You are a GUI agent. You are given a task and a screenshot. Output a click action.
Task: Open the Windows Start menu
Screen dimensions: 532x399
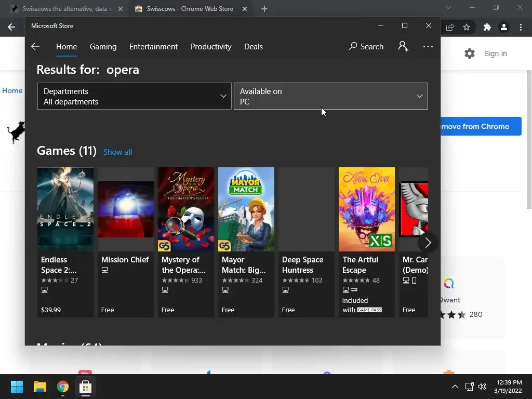tap(17, 387)
